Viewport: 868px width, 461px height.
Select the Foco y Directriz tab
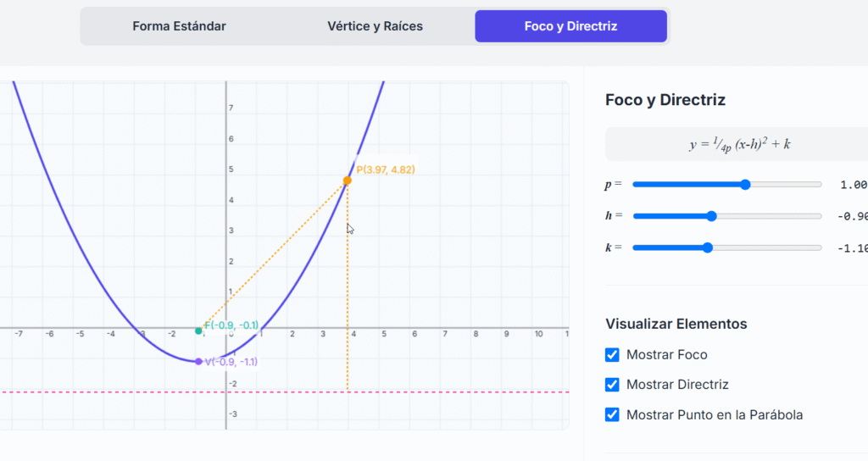point(570,26)
